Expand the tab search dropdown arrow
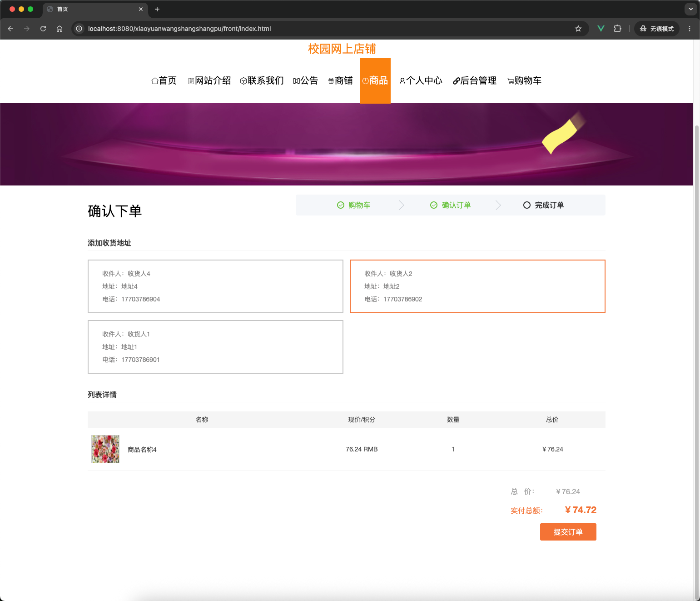This screenshot has height=601, width=700. click(690, 9)
